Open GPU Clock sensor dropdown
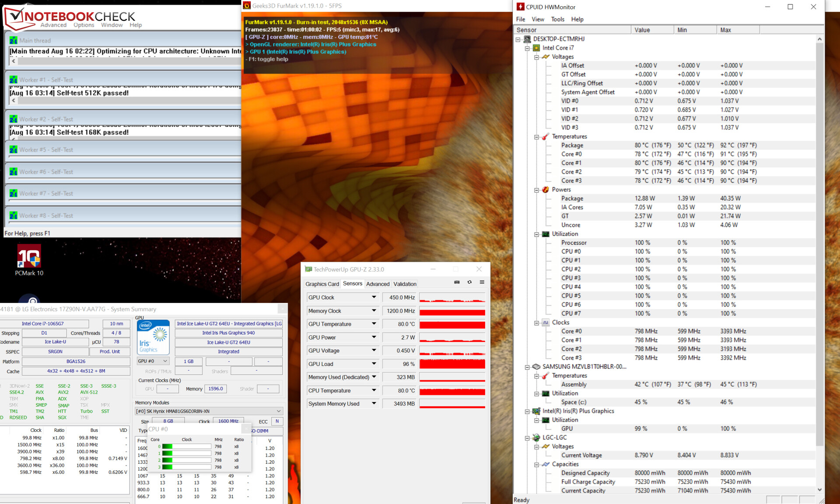The height and width of the screenshot is (504, 840). tap(374, 297)
